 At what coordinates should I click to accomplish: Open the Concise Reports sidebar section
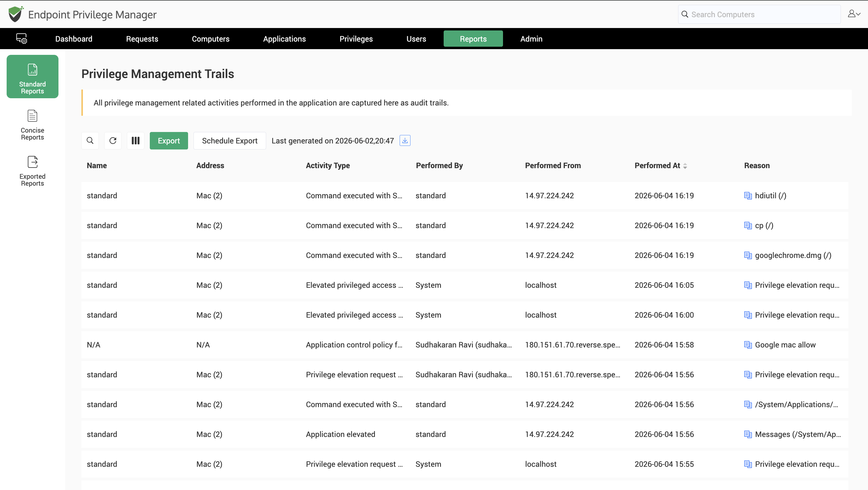(32, 125)
